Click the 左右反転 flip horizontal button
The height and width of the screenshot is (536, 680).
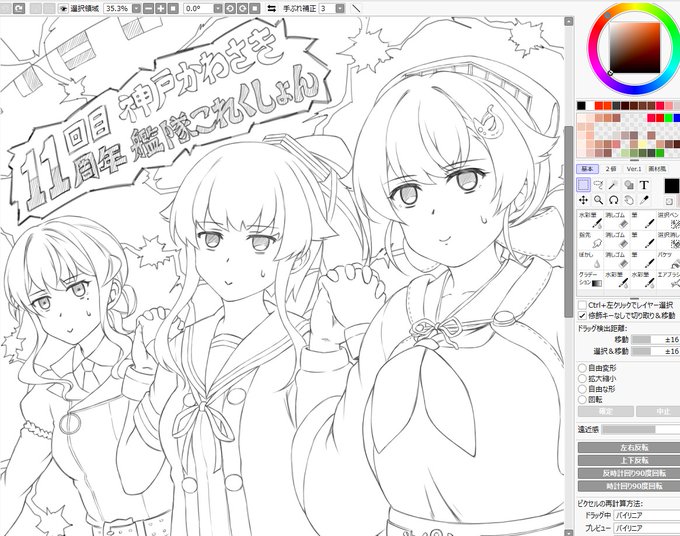coord(629,448)
